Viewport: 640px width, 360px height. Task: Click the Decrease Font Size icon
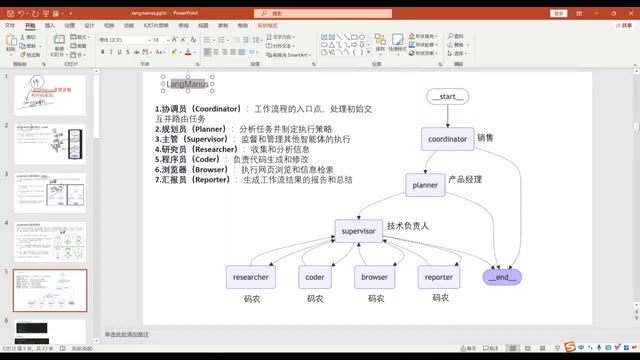pos(183,40)
